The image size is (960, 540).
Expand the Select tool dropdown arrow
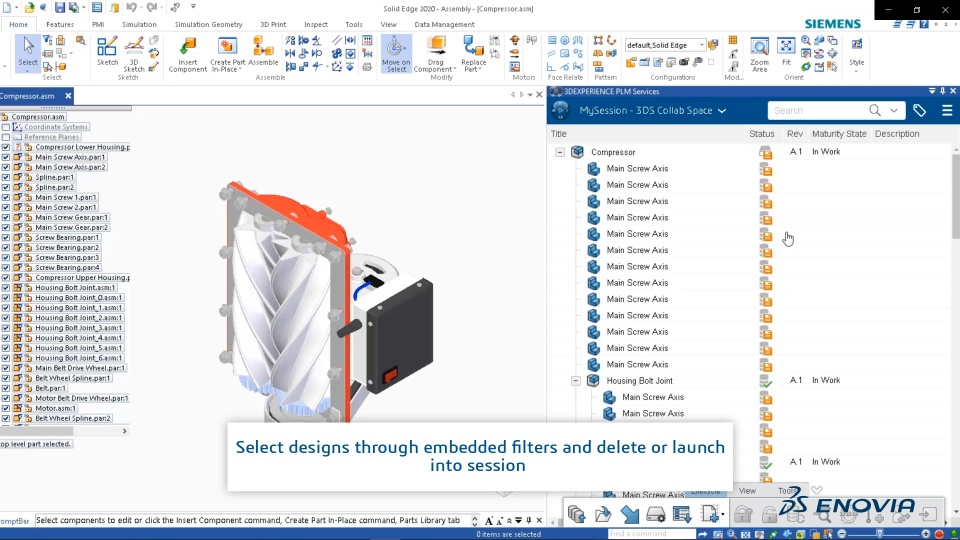coord(28,70)
